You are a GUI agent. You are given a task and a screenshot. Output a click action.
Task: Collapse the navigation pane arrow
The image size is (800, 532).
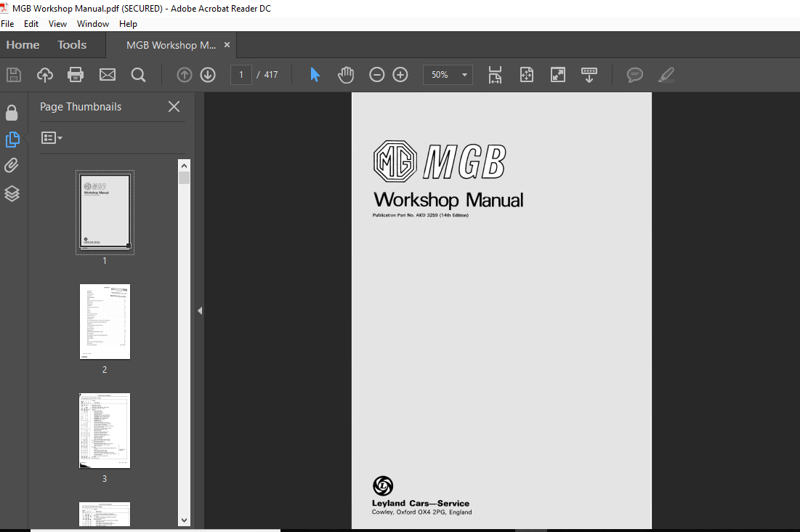pyautogui.click(x=200, y=310)
